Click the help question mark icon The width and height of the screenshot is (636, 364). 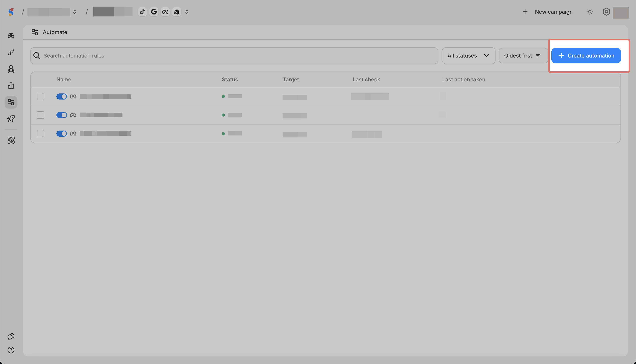pos(11,350)
